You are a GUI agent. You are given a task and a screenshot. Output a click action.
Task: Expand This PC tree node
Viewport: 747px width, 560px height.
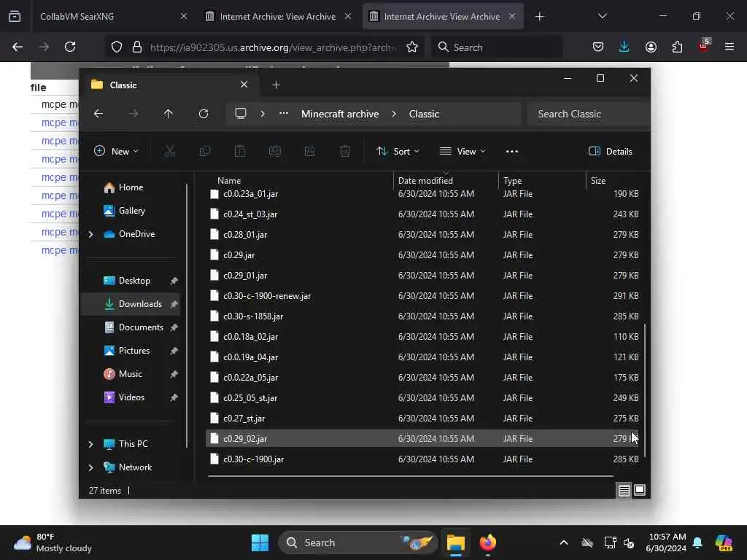tap(90, 444)
